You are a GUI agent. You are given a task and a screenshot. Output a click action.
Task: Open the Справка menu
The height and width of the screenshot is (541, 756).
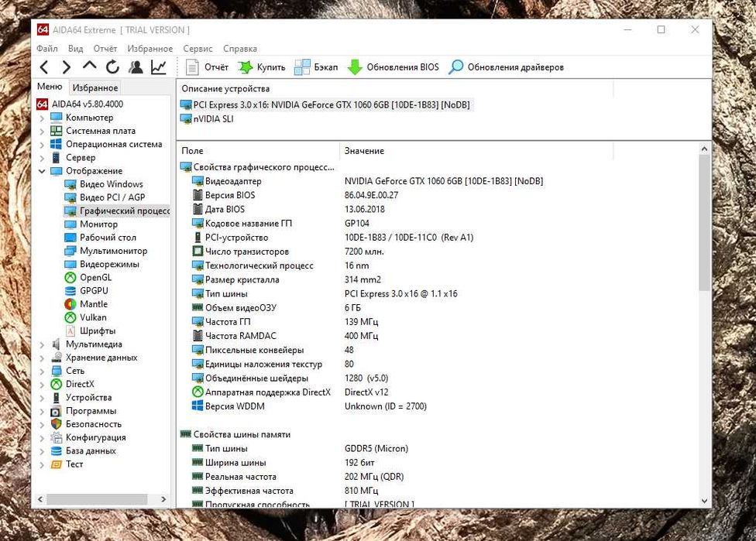pyautogui.click(x=240, y=49)
